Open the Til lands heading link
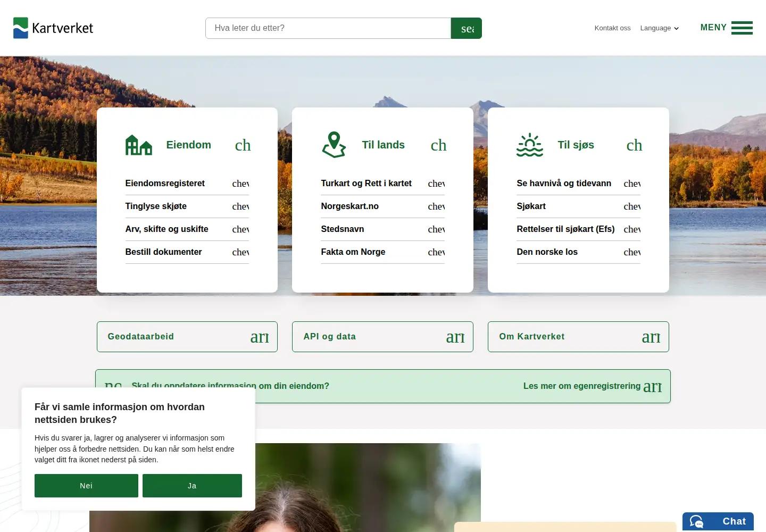 (383, 145)
